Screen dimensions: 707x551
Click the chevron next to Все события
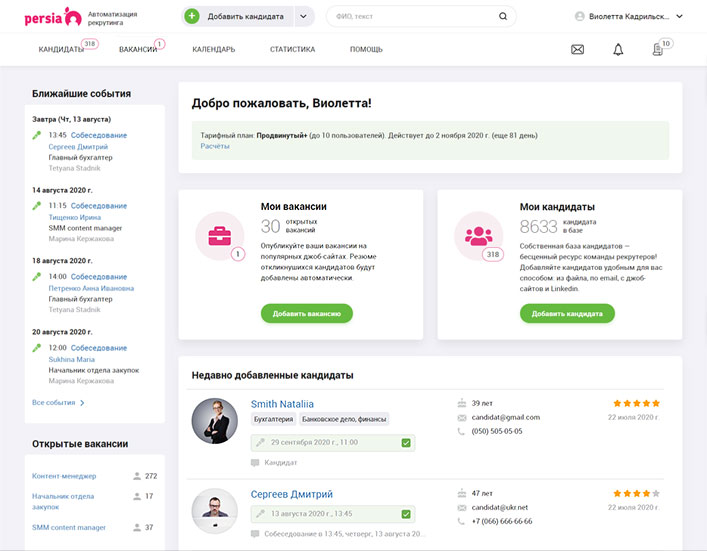[82, 403]
